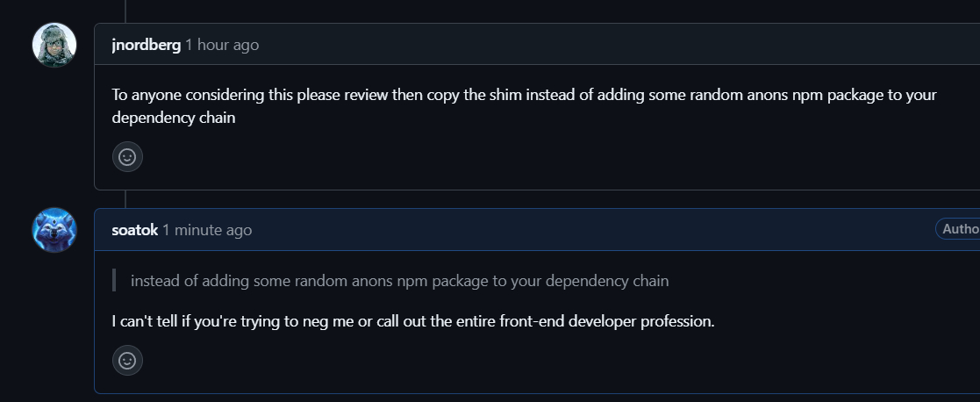This screenshot has width=980, height=402.
Task: Click the grey quote bar beside the blockquote
Action: click(114, 281)
